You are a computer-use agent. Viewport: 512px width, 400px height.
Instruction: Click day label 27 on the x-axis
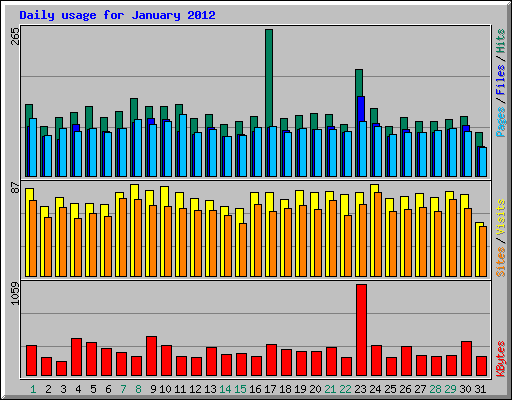tap(420, 389)
